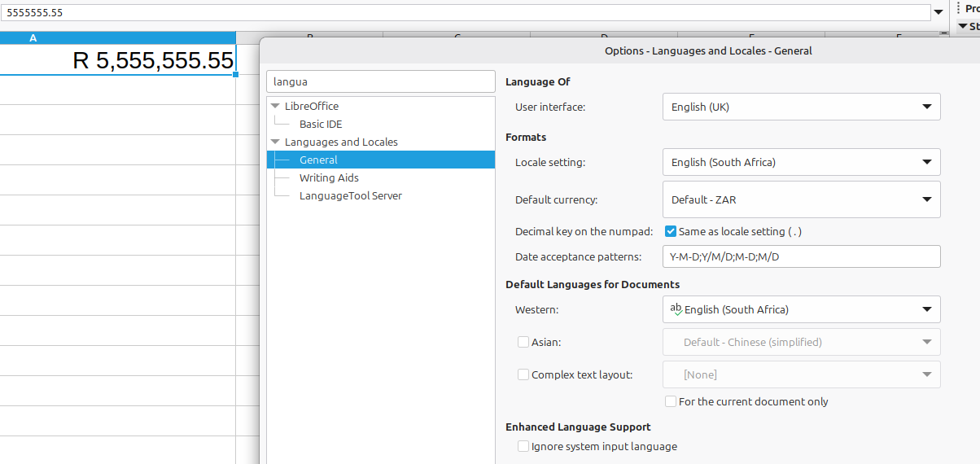Open LanguageTool Server options page
The width and height of the screenshot is (980, 464).
(x=350, y=196)
